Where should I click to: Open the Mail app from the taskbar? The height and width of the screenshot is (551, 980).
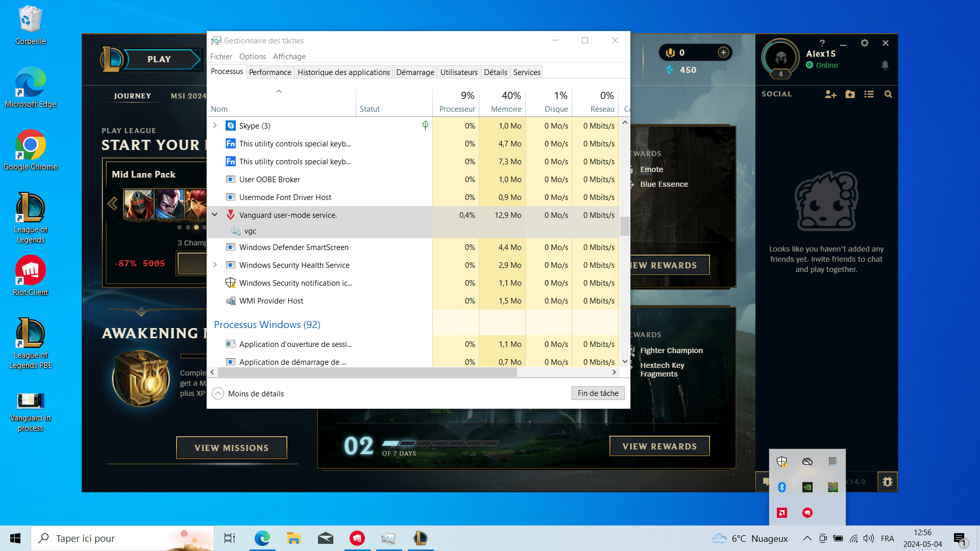325,538
